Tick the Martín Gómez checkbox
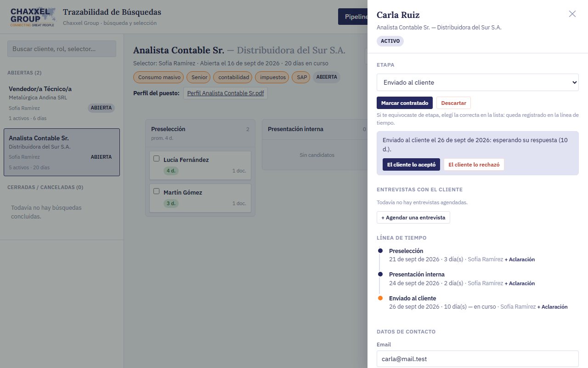This screenshot has height=368, width=588. (156, 191)
